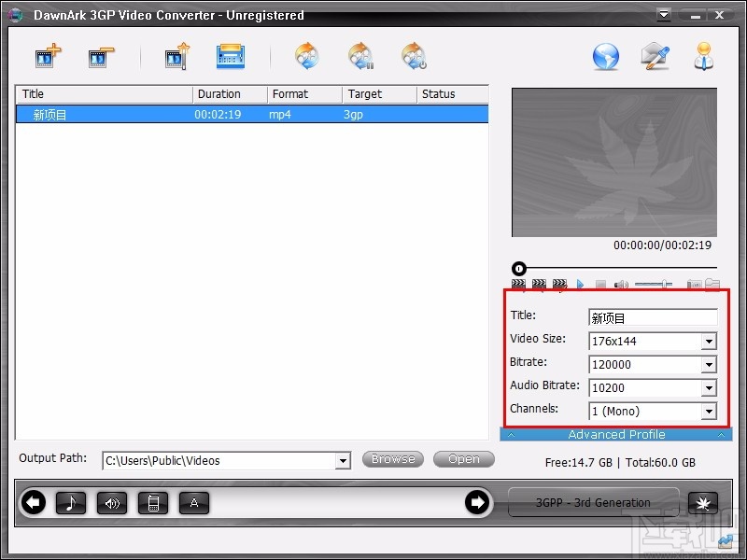Add a new video file to convert

click(47, 56)
